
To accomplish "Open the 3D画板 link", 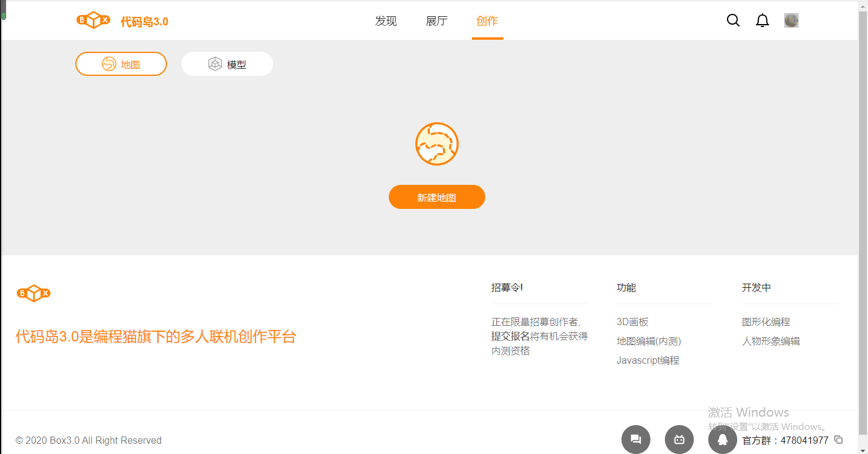I will 632,322.
